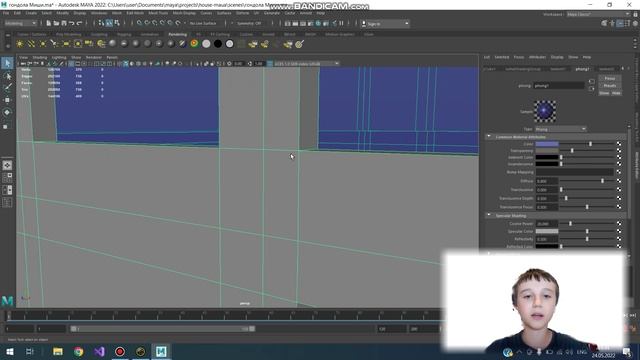Click the New Scene icon
Viewport: 640px width, 360px height.
(49, 23)
